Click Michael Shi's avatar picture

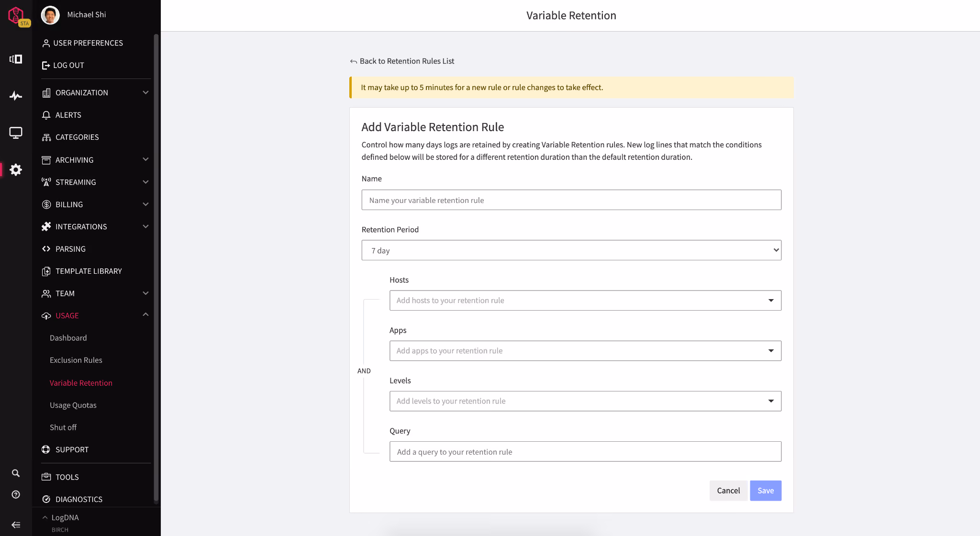[50, 15]
